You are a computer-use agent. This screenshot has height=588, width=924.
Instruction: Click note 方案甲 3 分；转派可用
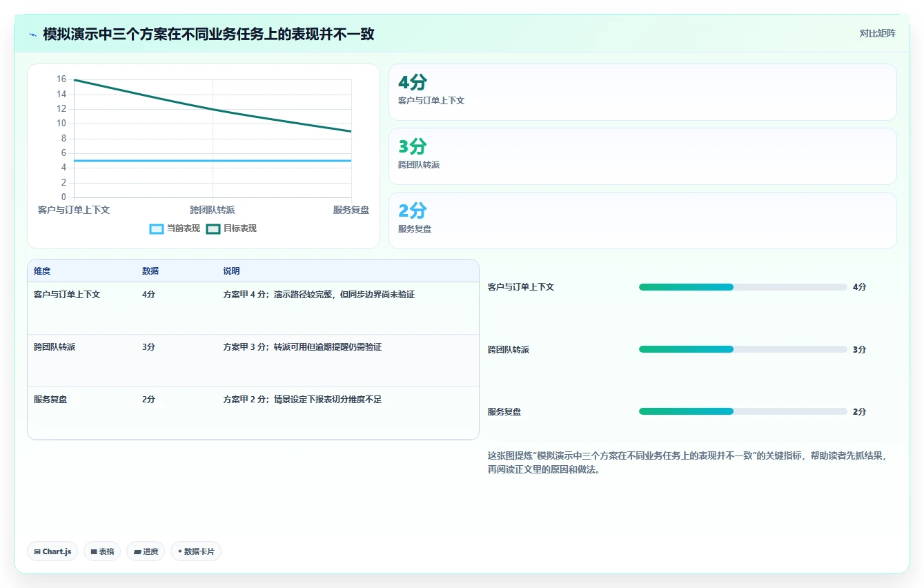[302, 347]
